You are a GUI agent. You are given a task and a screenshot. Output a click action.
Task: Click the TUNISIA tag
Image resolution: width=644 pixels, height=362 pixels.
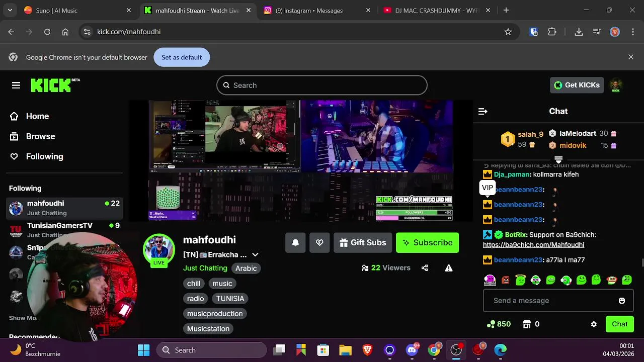click(x=230, y=299)
